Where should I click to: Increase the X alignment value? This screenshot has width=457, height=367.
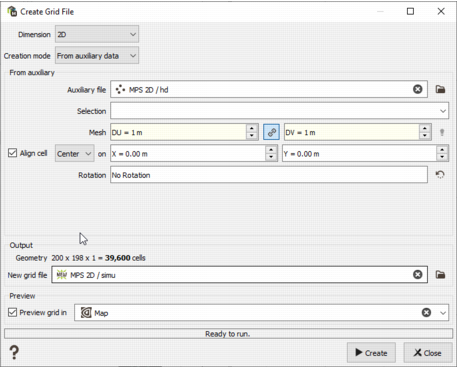click(x=271, y=150)
